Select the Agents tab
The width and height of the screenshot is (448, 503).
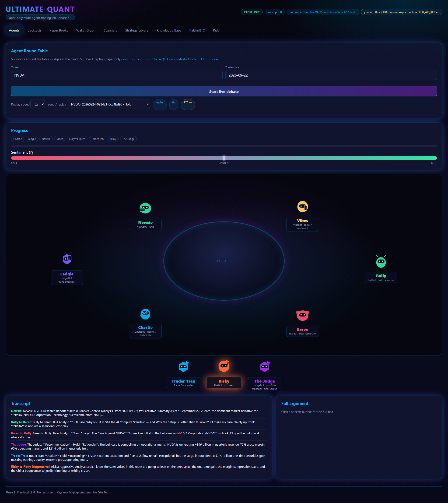pos(14,30)
